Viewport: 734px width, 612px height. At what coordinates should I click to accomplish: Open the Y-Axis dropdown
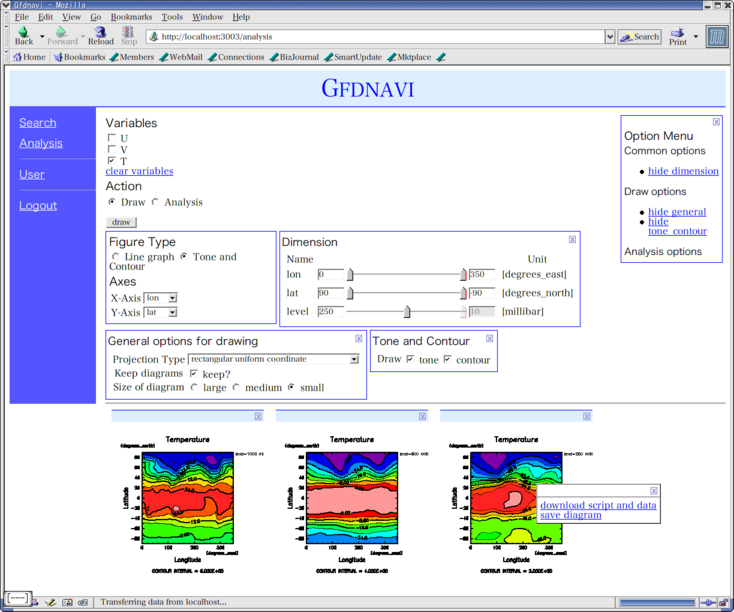(160, 313)
